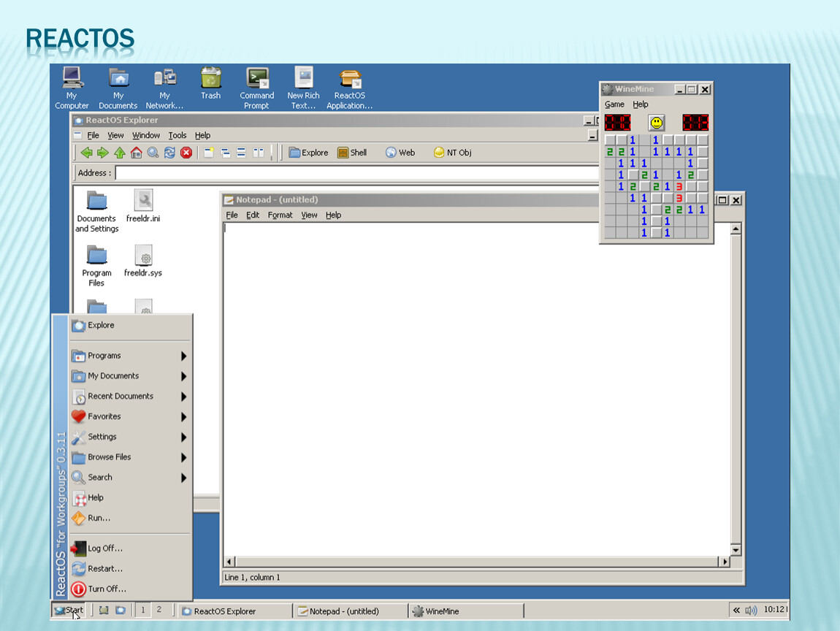The image size is (840, 631).
Task: Open Notepad's File menu
Action: point(232,215)
